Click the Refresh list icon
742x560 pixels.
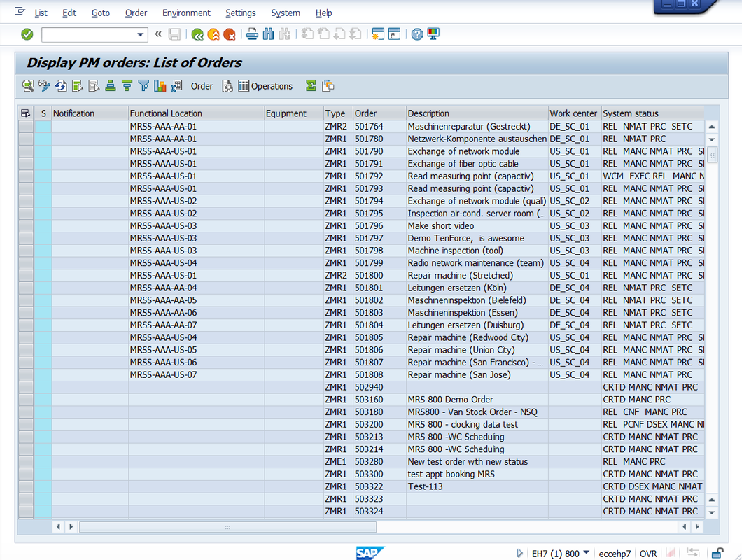[x=61, y=85]
